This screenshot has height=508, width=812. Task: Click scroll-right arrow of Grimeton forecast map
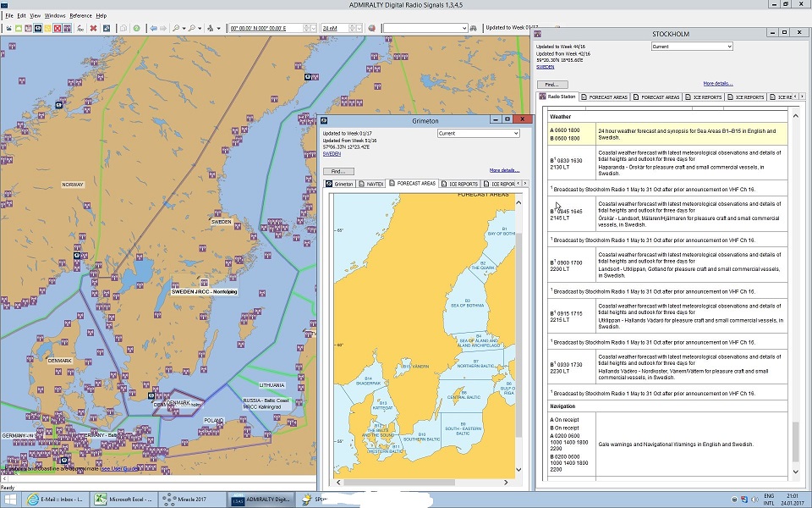click(506, 482)
